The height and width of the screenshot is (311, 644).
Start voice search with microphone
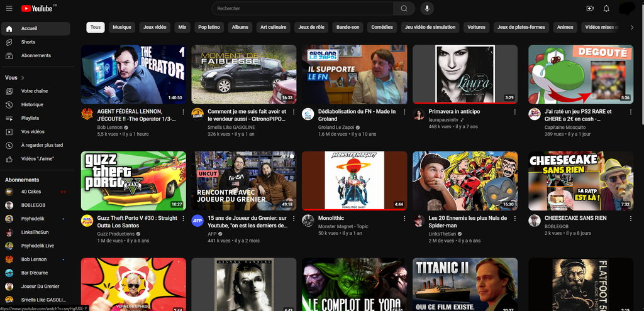427,8
